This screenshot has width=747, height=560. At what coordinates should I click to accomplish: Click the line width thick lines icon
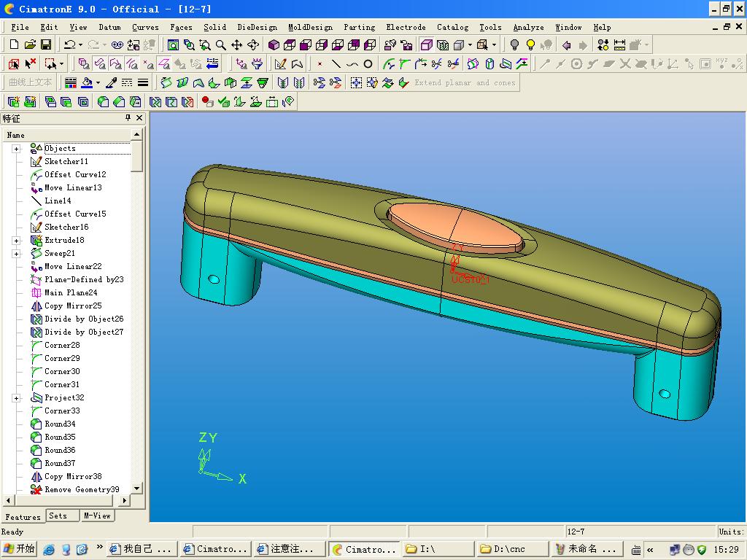[143, 82]
